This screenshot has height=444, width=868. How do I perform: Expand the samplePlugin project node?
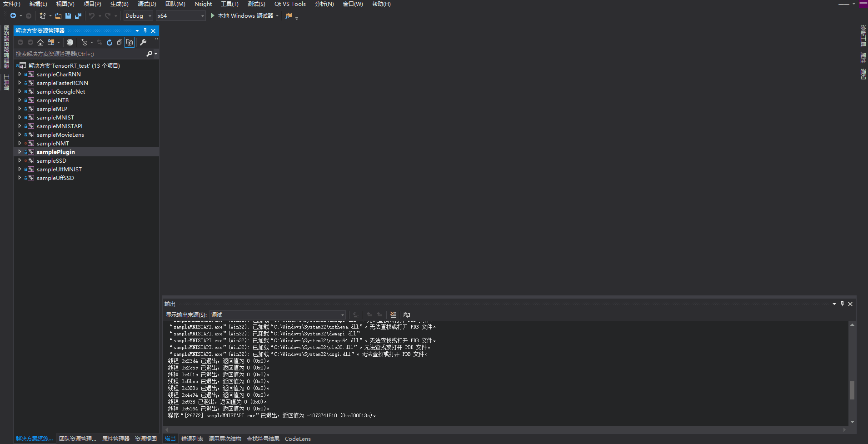point(20,152)
